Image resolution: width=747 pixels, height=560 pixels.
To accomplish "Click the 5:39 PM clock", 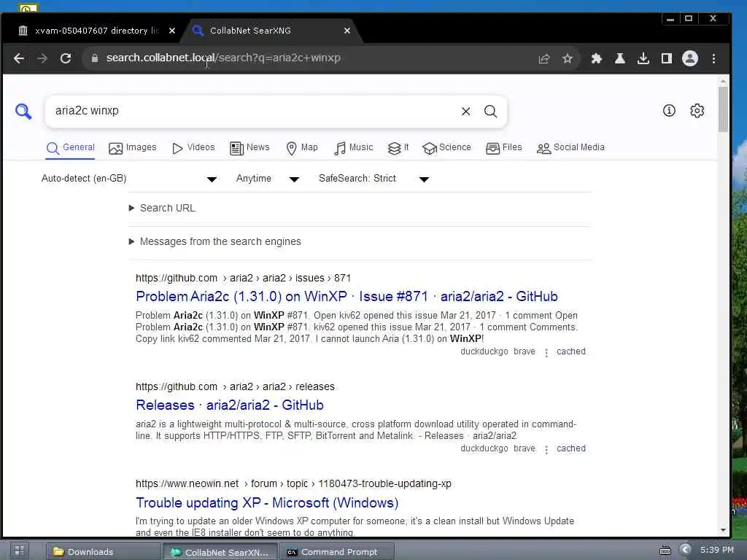I will 717,550.
